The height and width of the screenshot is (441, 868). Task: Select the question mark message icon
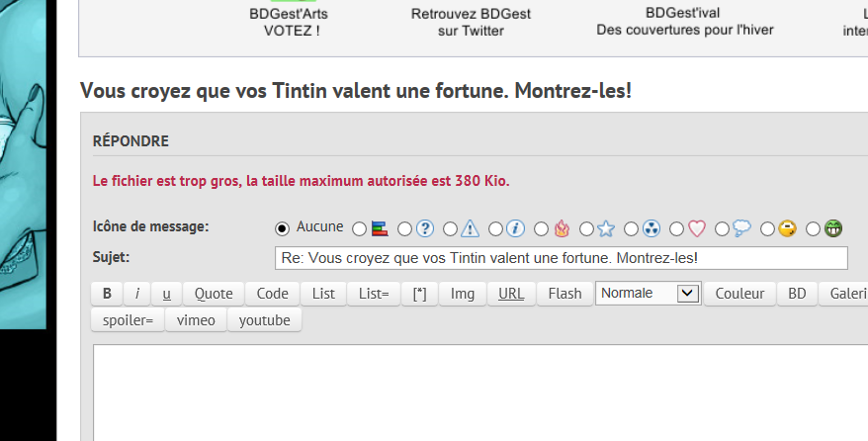click(425, 229)
